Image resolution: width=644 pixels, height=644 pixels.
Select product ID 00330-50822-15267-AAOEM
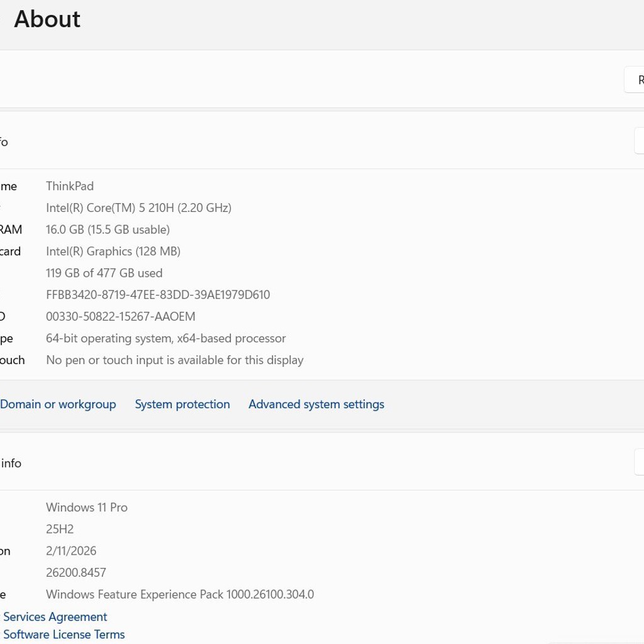[x=121, y=317]
